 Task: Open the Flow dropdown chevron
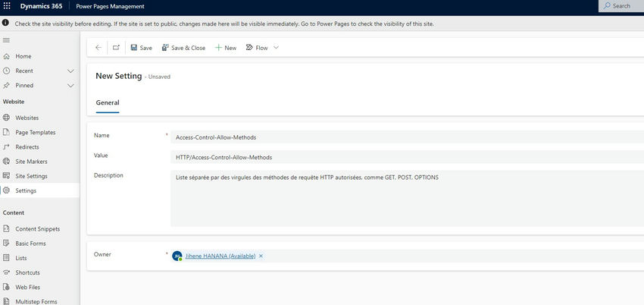click(276, 48)
